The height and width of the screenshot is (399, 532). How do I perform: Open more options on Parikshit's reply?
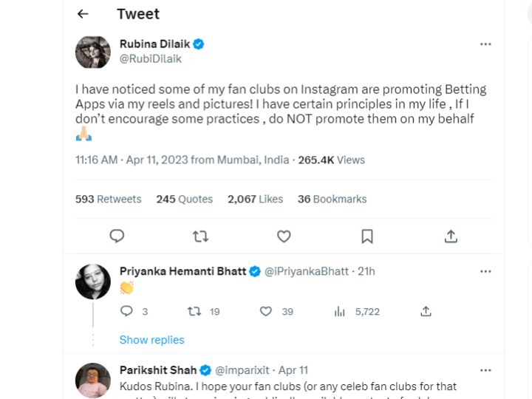click(x=485, y=370)
